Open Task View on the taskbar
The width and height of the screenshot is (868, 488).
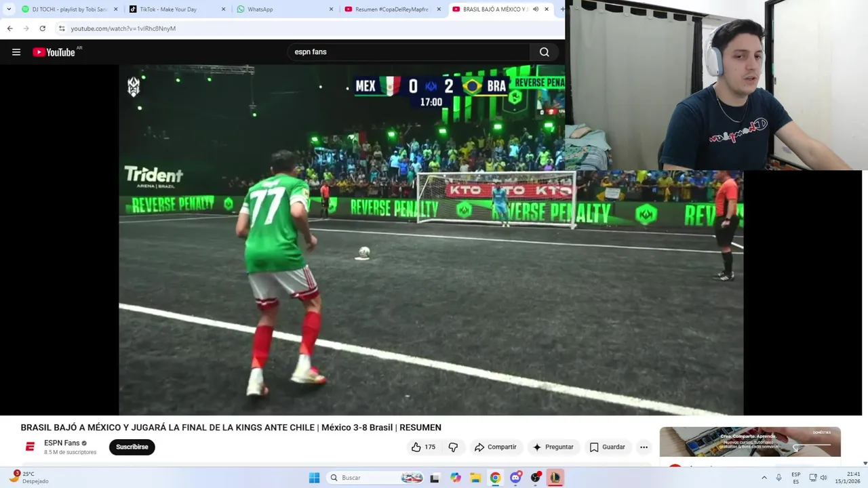coord(435,478)
